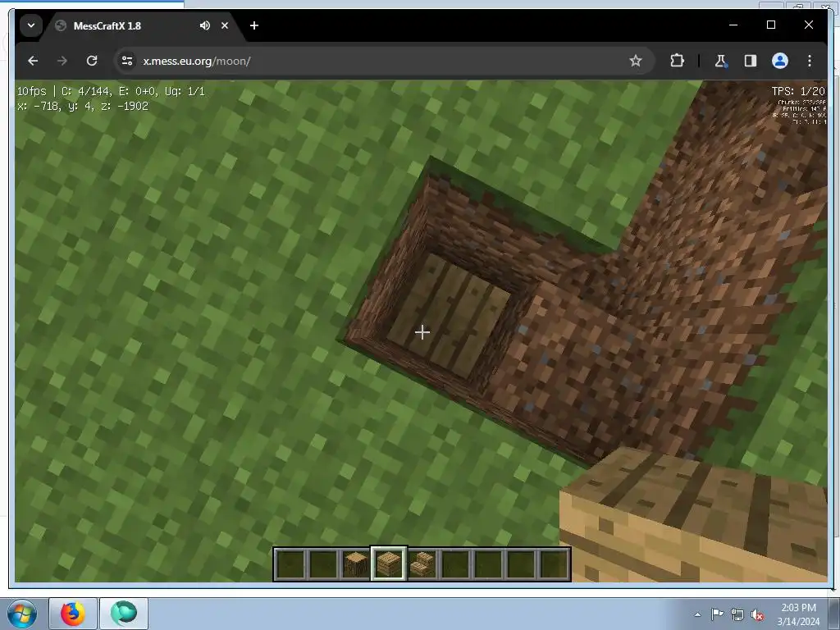840x630 pixels.
Task: Click the muted volume tray icon
Action: pos(757,615)
